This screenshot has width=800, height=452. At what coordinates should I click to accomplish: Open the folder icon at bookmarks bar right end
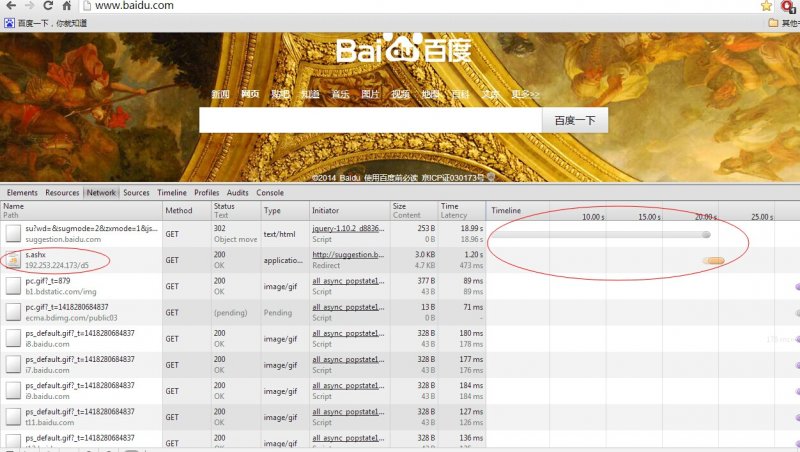(773, 23)
